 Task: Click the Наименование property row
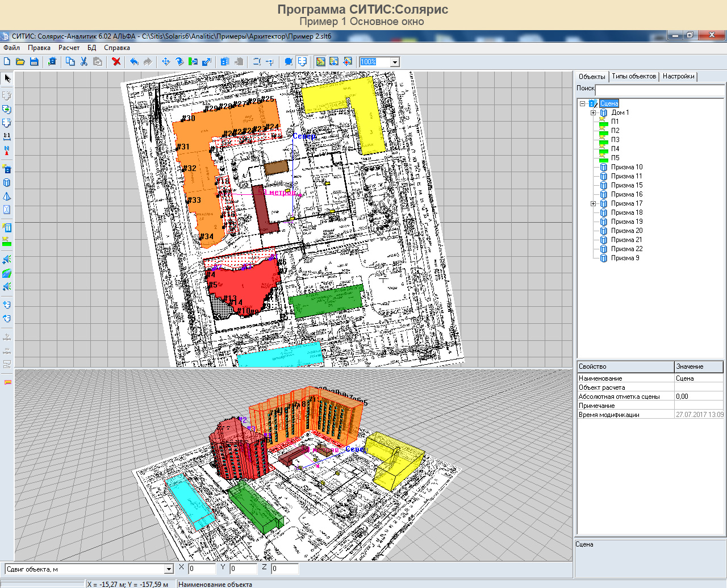click(650, 378)
